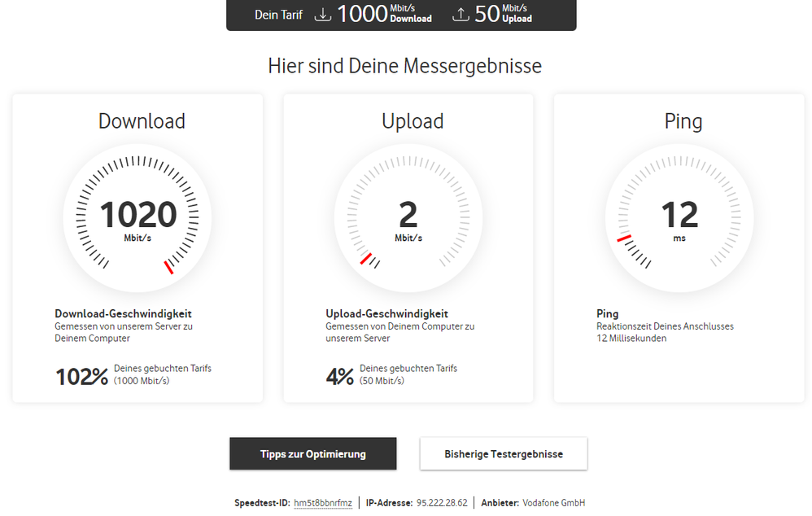Open Bisherige Testergebnisse
Image resolution: width=812 pixels, height=516 pixels.
(503, 453)
